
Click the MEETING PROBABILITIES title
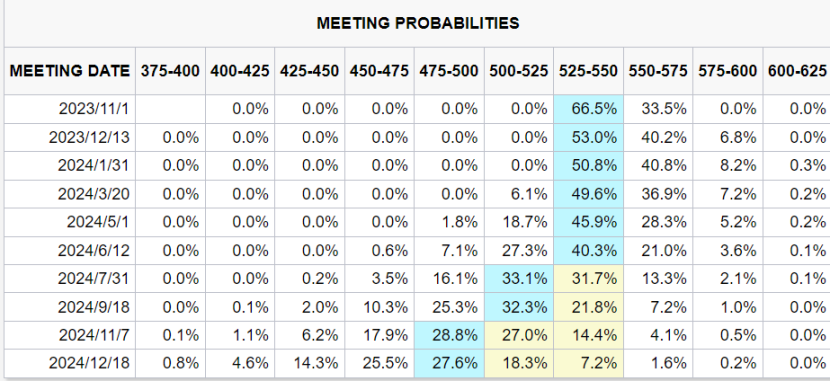tap(418, 23)
